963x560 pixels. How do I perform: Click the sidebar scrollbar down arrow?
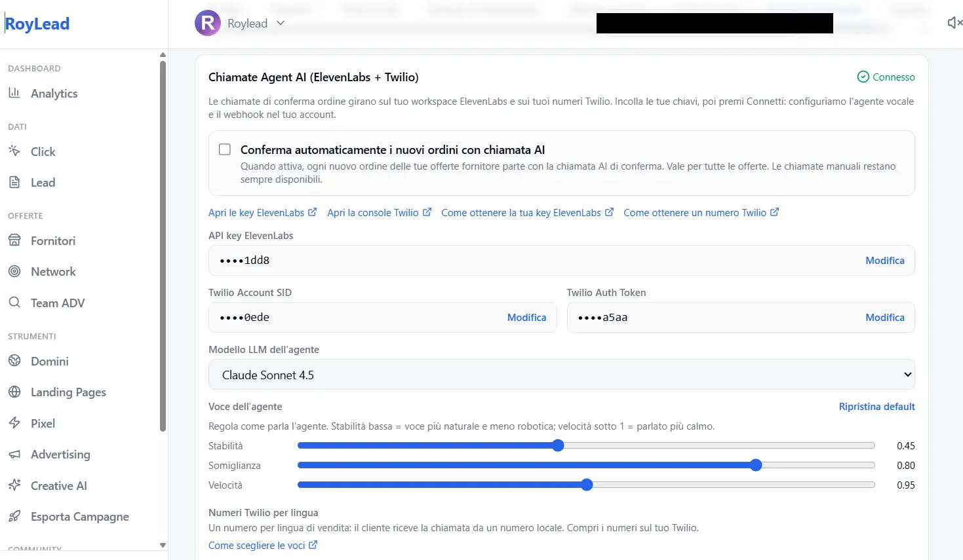163,545
